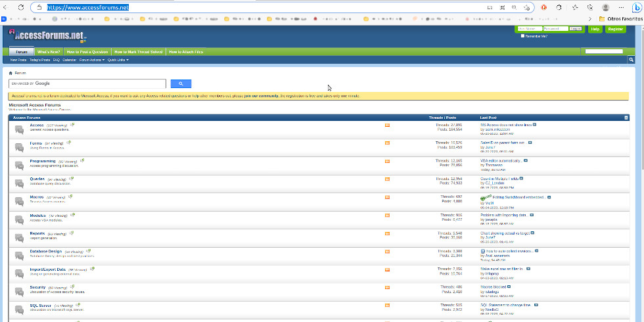644x322 pixels.
Task: Select the Forum tab
Action: point(22,52)
